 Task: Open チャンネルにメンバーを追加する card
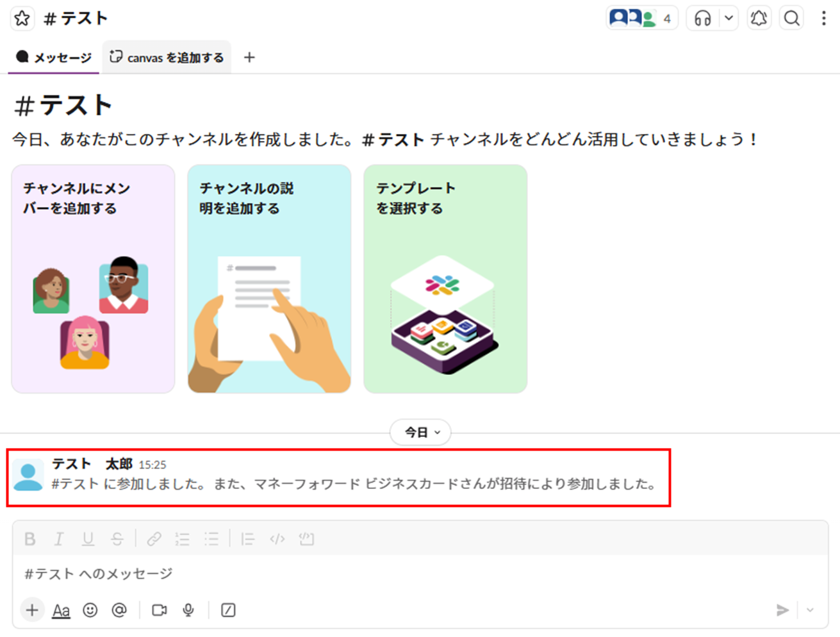coord(93,279)
